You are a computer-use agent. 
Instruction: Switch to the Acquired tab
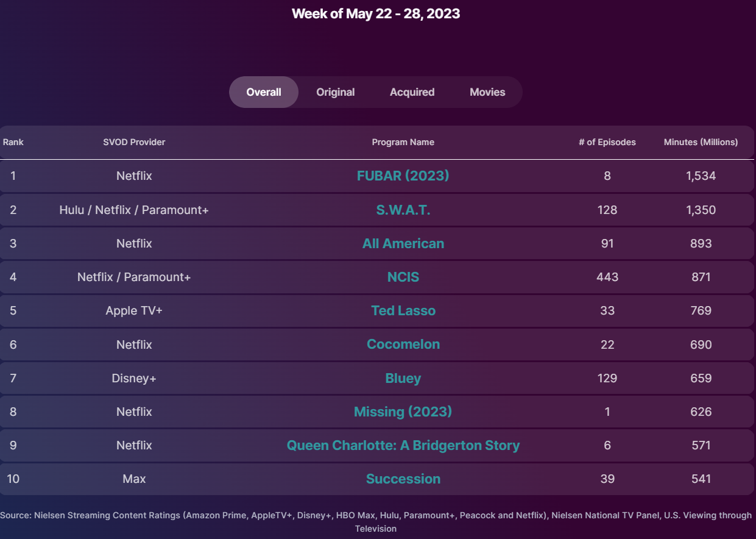point(412,91)
